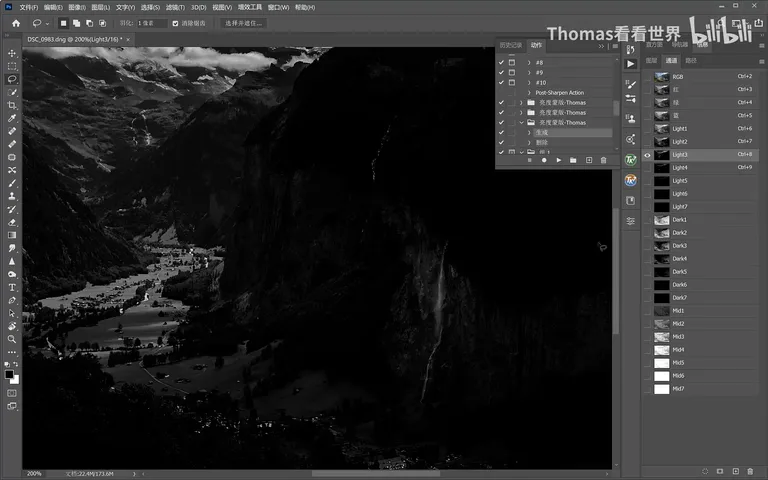Select the Dark4 channel

(x=702, y=259)
